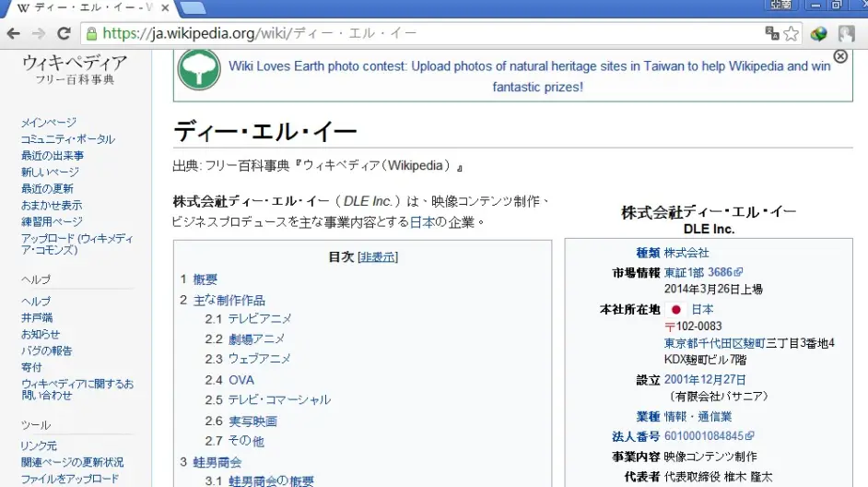This screenshot has width=868, height=487.
Task: Click the Japan flag icon in infobox
Action: [x=676, y=310]
